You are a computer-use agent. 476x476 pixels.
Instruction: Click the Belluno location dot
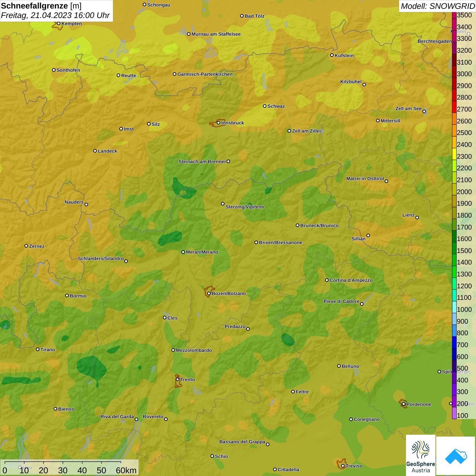point(339,366)
